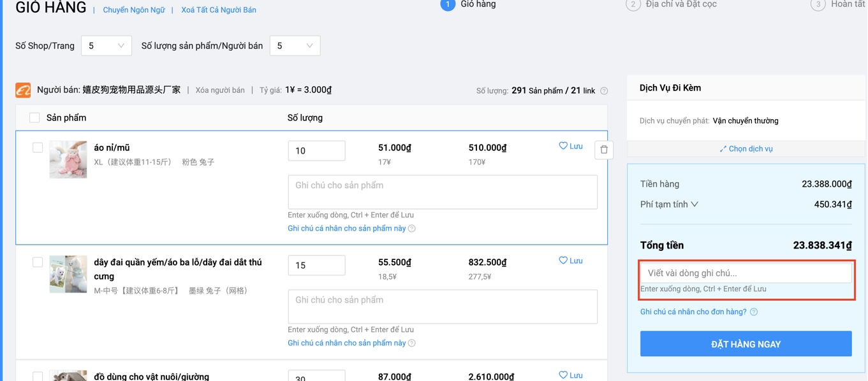Click help icon next to order personal note
Screen dimensions: 868x381
(754, 312)
